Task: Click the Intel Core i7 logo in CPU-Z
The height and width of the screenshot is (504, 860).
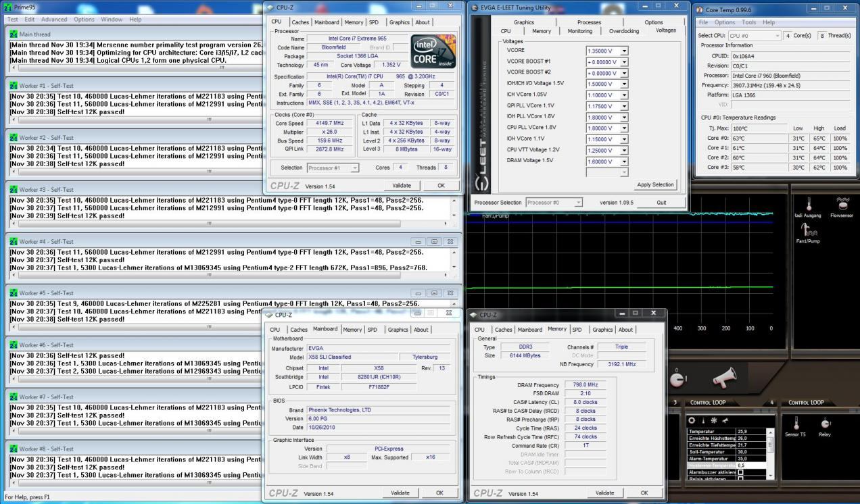Action: (433, 50)
